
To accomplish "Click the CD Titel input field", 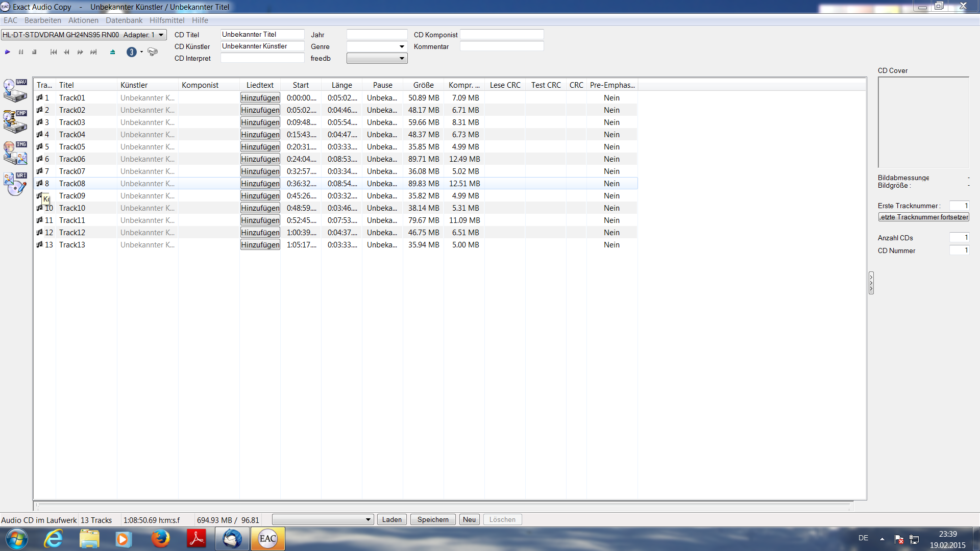I will (262, 34).
